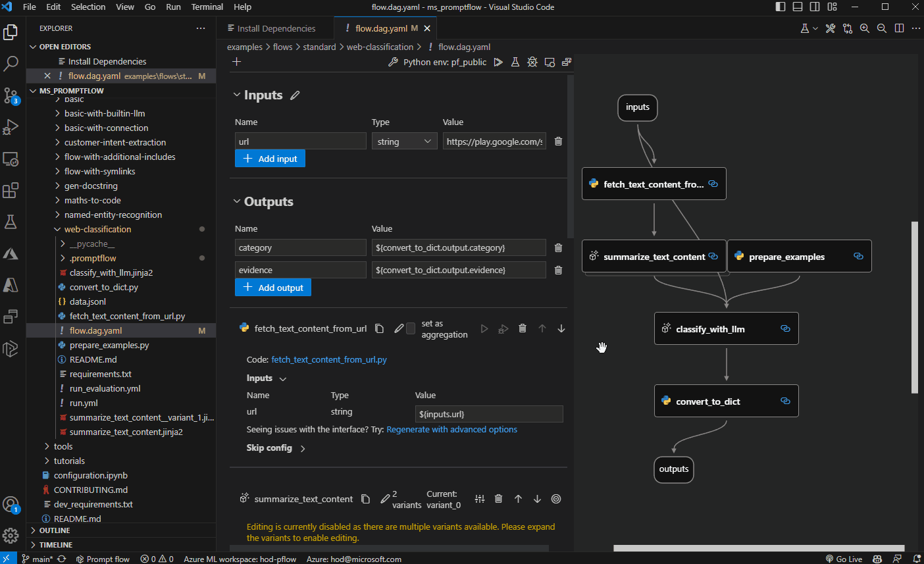Zoom out on the flow graph
The image size is (924, 564).
click(x=882, y=28)
